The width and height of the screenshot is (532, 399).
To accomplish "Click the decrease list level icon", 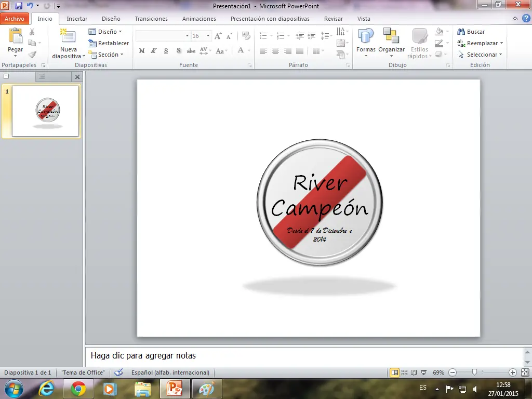I will pyautogui.click(x=300, y=36).
